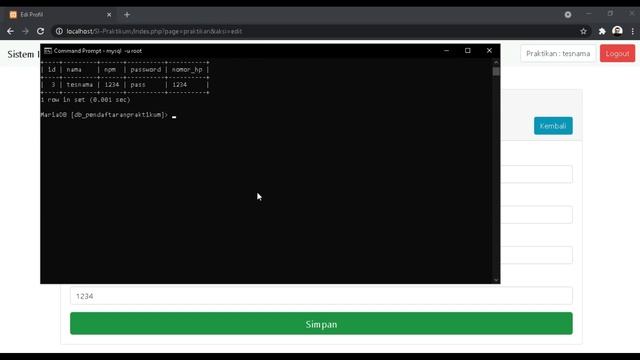Minimize the Command Prompt window

point(446,51)
